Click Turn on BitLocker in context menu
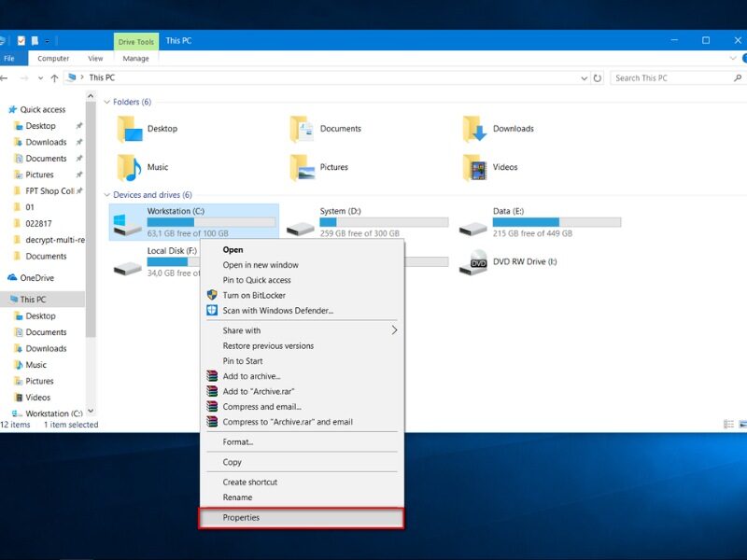 [x=256, y=295]
